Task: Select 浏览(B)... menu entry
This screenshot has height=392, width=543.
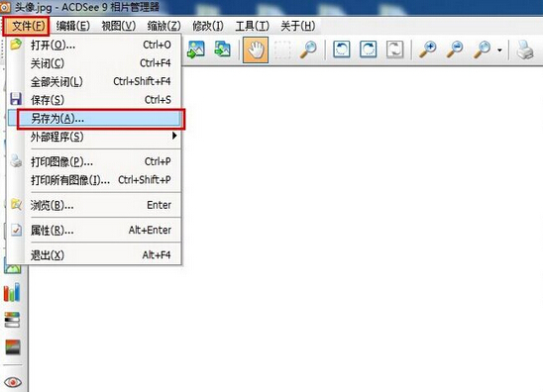Action: tap(94, 205)
